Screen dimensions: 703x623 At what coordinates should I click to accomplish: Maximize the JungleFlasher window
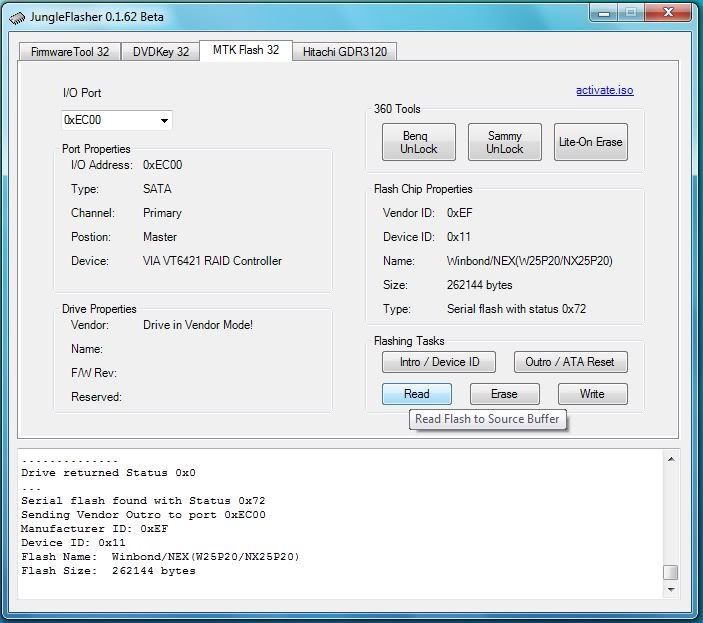pyautogui.click(x=631, y=13)
